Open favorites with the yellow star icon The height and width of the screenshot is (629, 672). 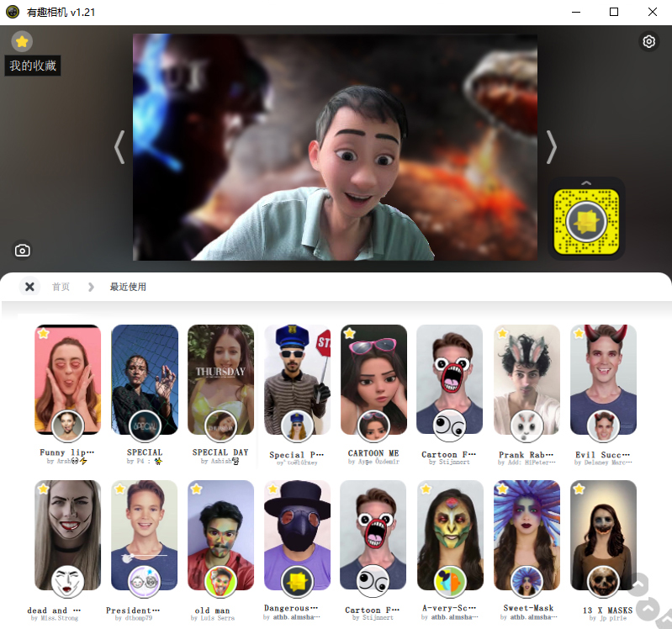pyautogui.click(x=22, y=41)
